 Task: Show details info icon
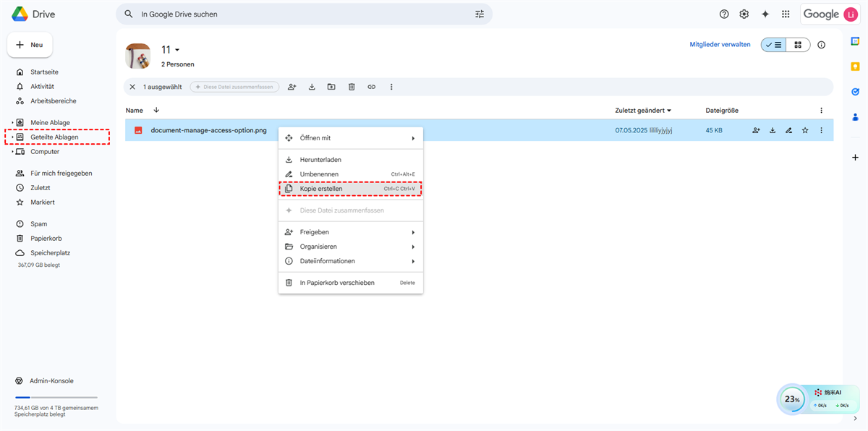coord(821,45)
